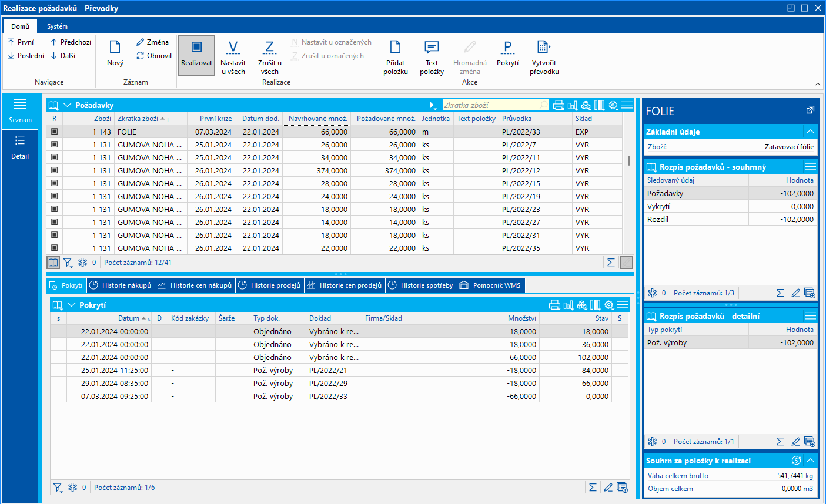Click Zrušit u všech icon
The image size is (826, 504).
pos(269,48)
